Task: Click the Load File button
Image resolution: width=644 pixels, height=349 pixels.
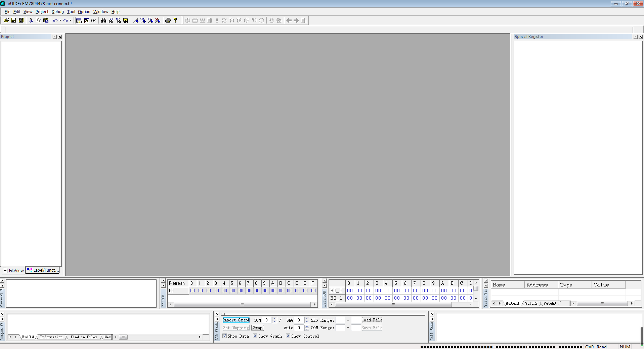Action: (372, 320)
